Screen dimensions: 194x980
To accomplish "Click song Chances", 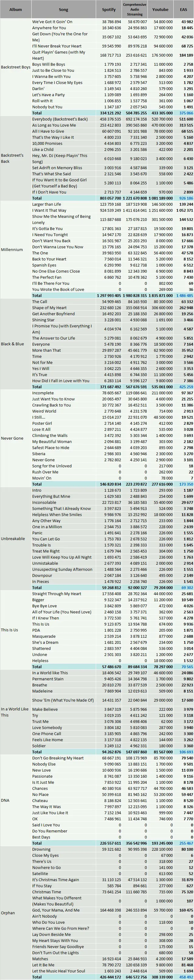I will (40, 789).
